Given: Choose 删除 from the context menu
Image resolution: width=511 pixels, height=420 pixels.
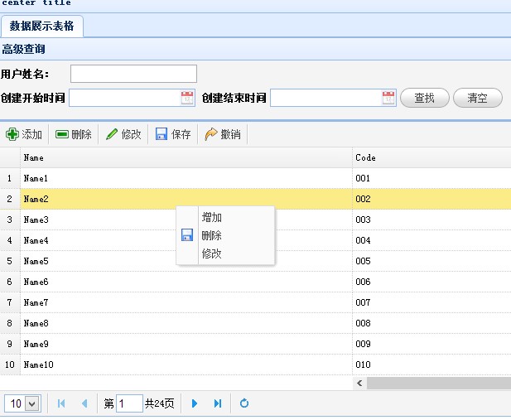Looking at the screenshot, I should pos(212,235).
